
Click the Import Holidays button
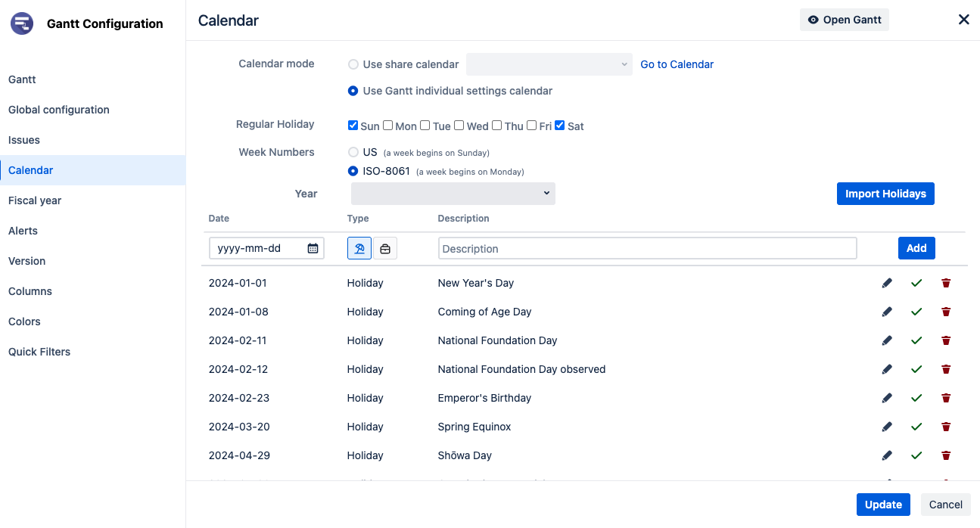click(885, 194)
